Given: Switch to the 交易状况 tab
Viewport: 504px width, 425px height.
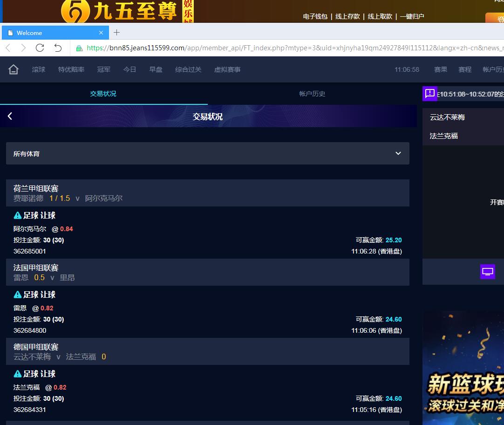Looking at the screenshot, I should coord(103,94).
